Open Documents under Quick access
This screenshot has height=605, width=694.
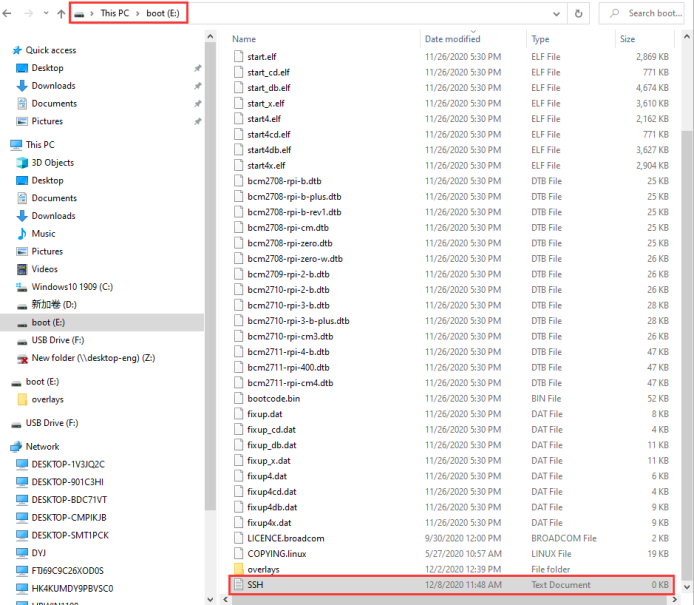pyautogui.click(x=54, y=103)
